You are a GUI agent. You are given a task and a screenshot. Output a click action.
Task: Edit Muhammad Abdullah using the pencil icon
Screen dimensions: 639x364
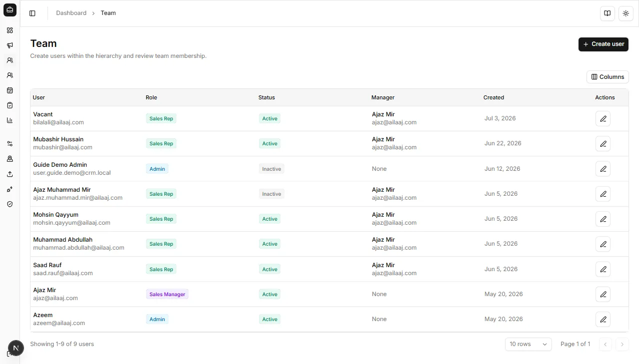pos(603,244)
